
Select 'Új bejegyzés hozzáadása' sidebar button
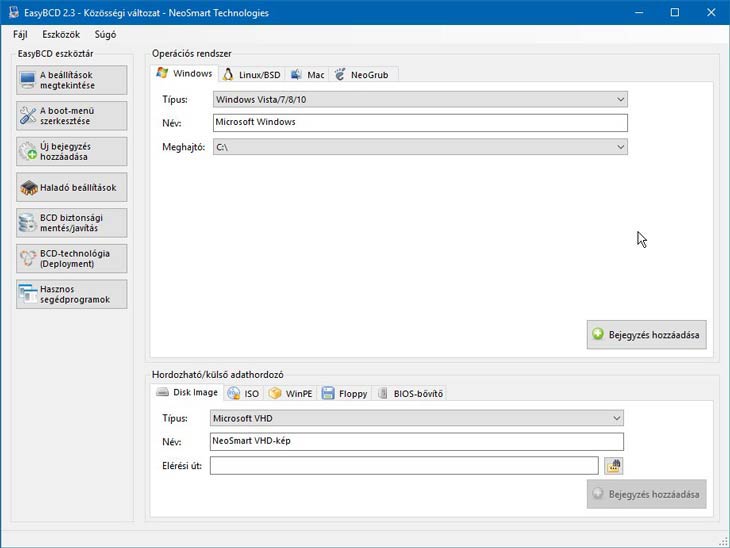(72, 152)
